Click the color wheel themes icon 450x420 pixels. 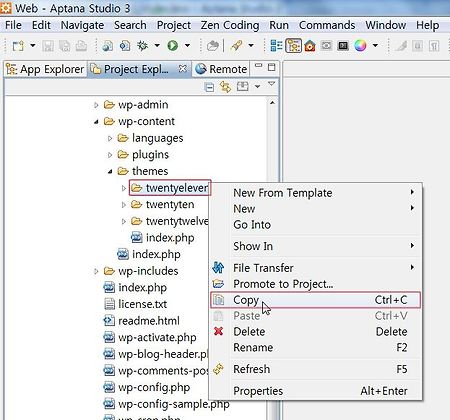point(360,45)
